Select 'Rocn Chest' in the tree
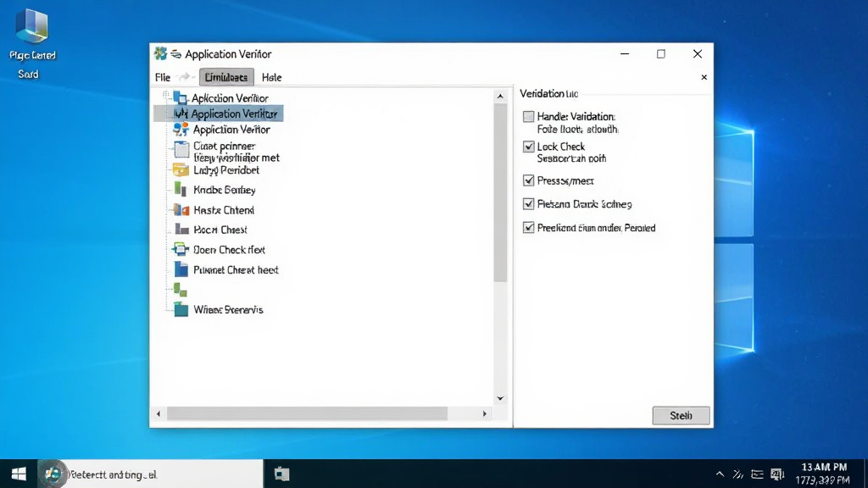This screenshot has width=868, height=488. point(220,230)
